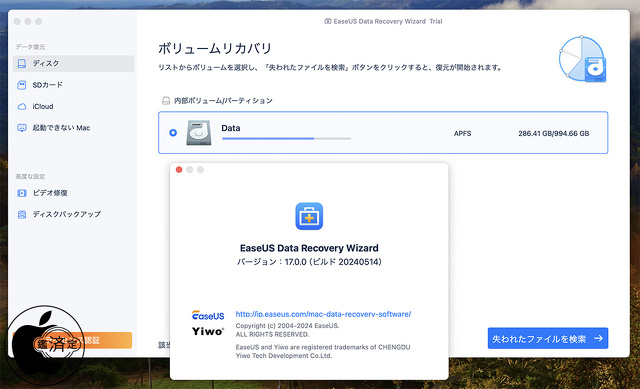The image size is (640, 389).
Task: Click the Data volume usage bar
Action: click(x=287, y=139)
